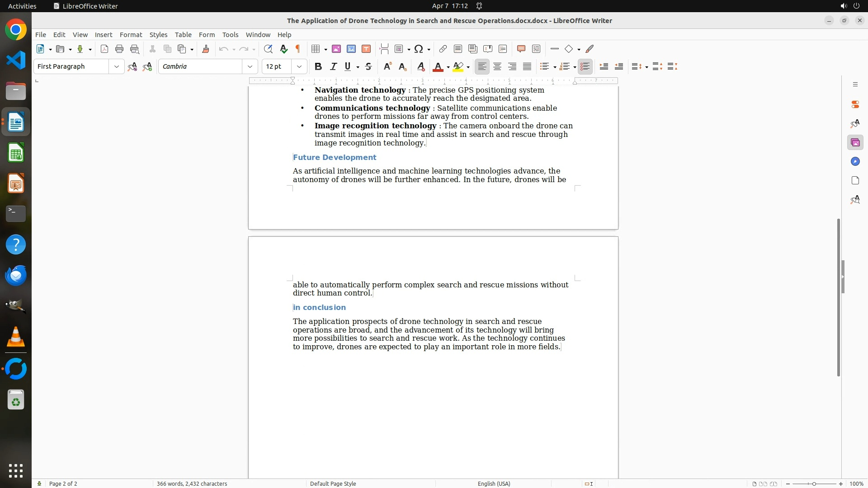Viewport: 868px width, 488px height.
Task: Open the font size dropdown list
Action: pyautogui.click(x=299, y=67)
